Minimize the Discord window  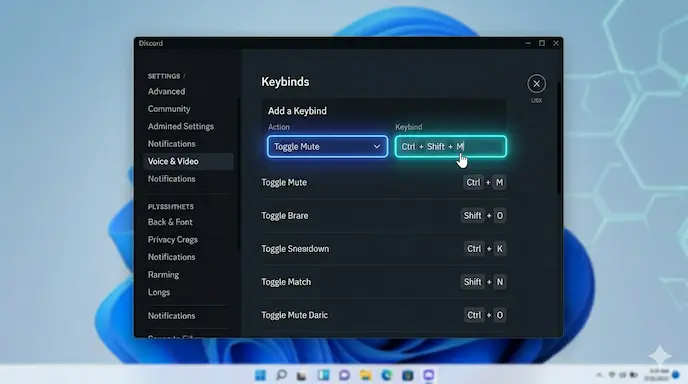tap(528, 43)
